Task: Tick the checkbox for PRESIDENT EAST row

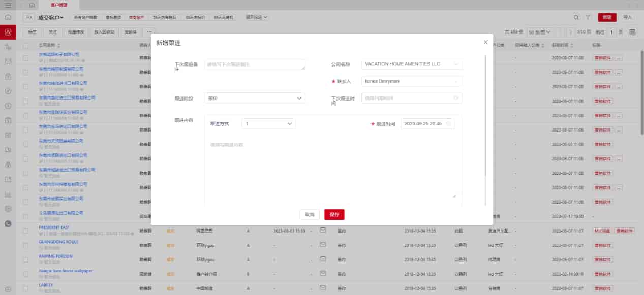Action: [26, 231]
